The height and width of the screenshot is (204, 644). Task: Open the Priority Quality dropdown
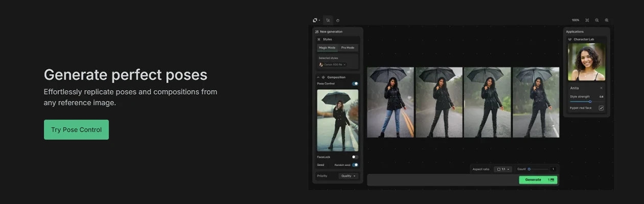[x=348, y=176]
